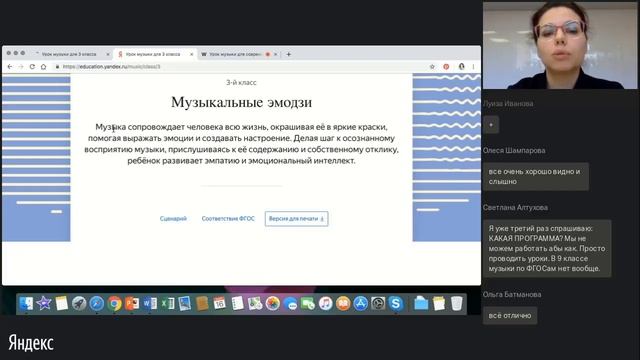
Task: Switch to the first 'Урок музыки для 3 класса' tab
Action: tap(69, 54)
